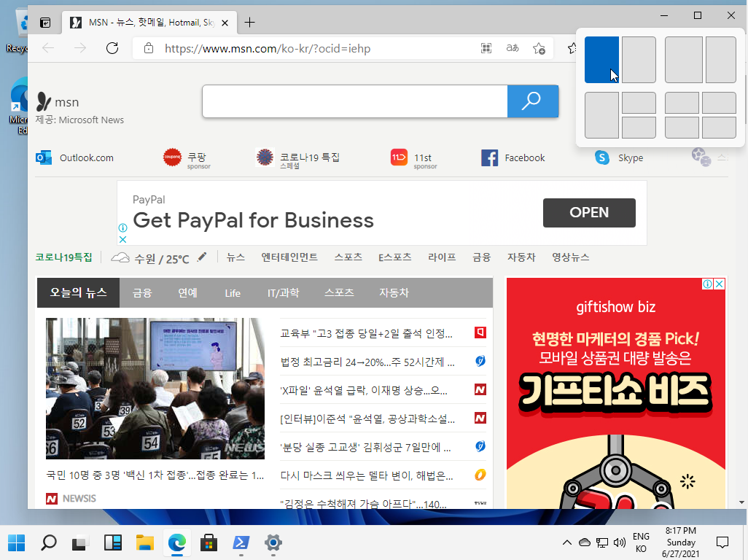Screen dimensions: 748x560
Task: Open PowerShell from taskbar
Action: coord(241,542)
